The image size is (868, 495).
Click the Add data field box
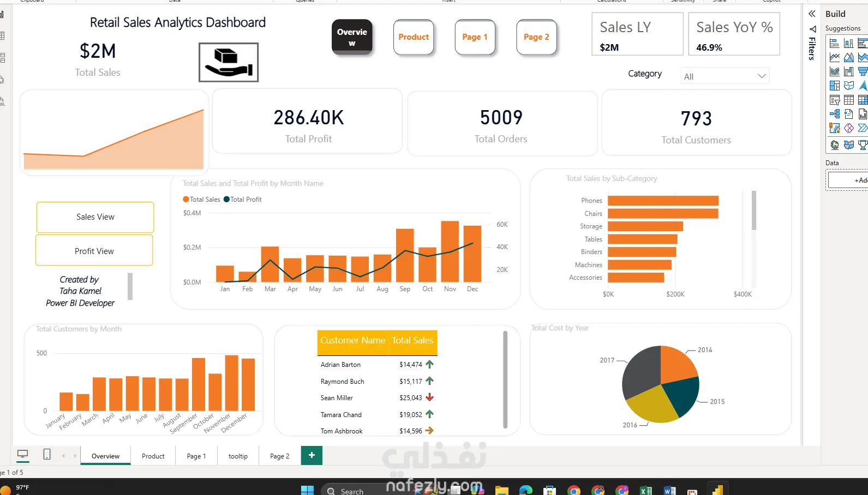[x=848, y=180]
